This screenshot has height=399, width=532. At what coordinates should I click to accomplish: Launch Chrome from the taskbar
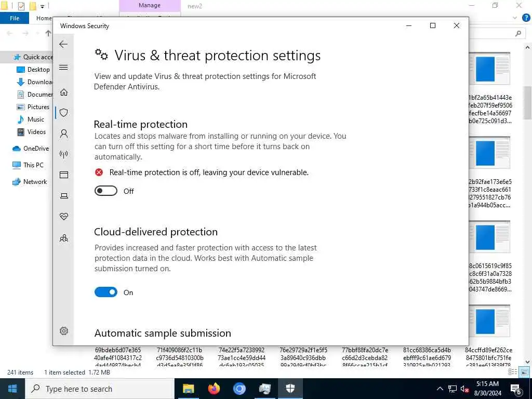coord(239,389)
